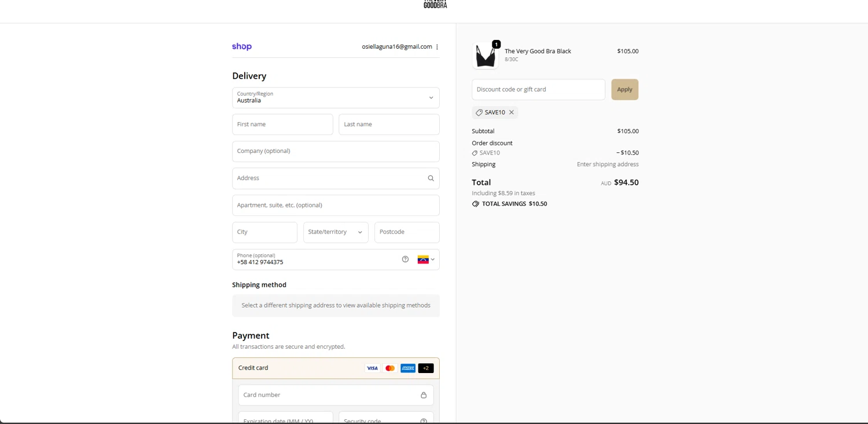Image resolution: width=868 pixels, height=424 pixels.
Task: Show the +2 additional card types
Action: (426, 368)
